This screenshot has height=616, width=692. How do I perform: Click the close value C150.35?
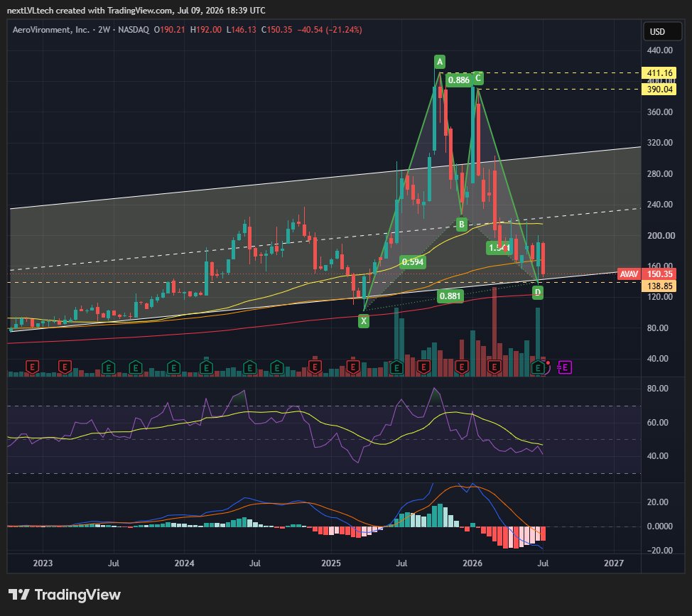(x=276, y=30)
